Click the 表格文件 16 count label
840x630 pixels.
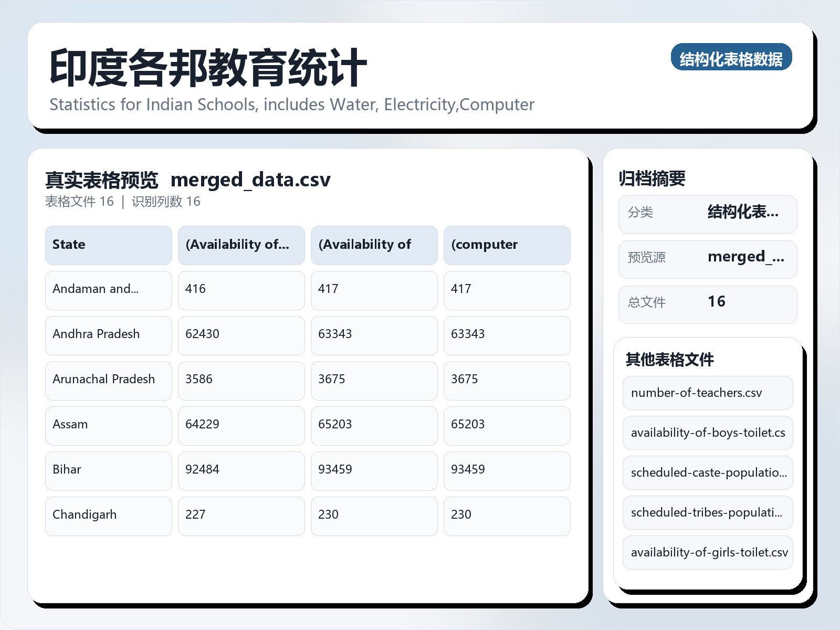pos(79,201)
